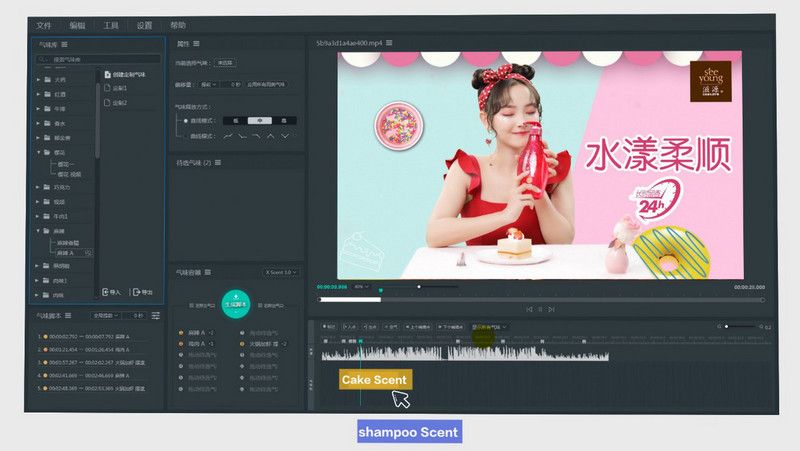Open the 文件 menu
Viewport: 800px width, 451px height.
tap(43, 25)
